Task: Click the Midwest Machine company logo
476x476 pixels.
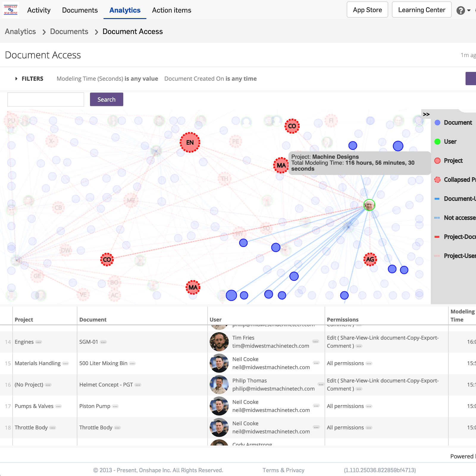Action: [11, 10]
